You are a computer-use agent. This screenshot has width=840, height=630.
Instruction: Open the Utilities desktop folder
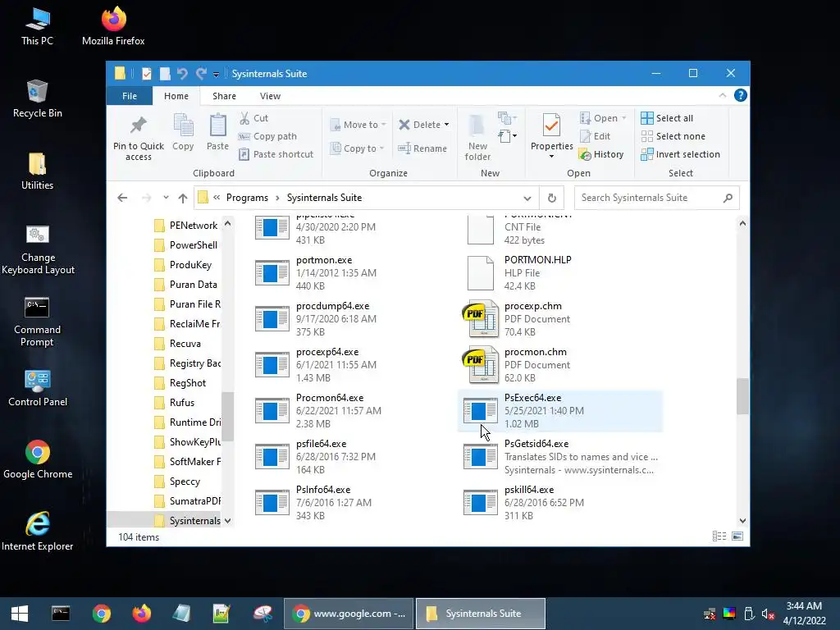37,171
